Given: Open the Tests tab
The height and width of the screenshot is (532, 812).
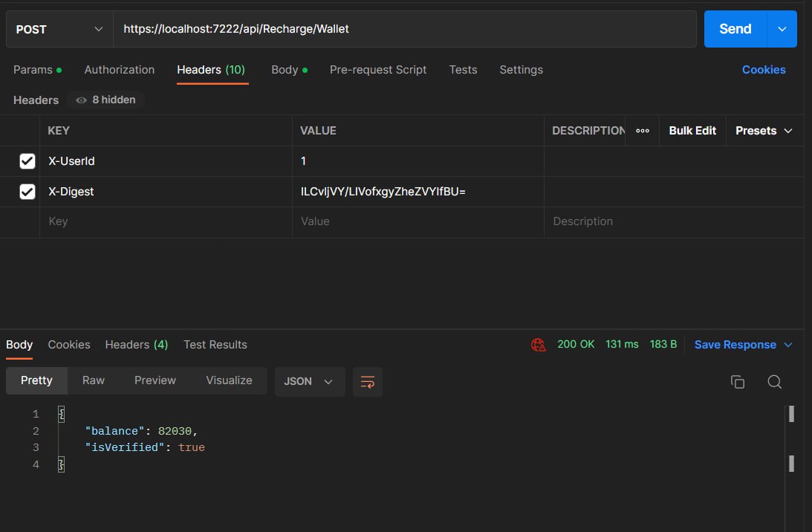Looking at the screenshot, I should pyautogui.click(x=463, y=69).
